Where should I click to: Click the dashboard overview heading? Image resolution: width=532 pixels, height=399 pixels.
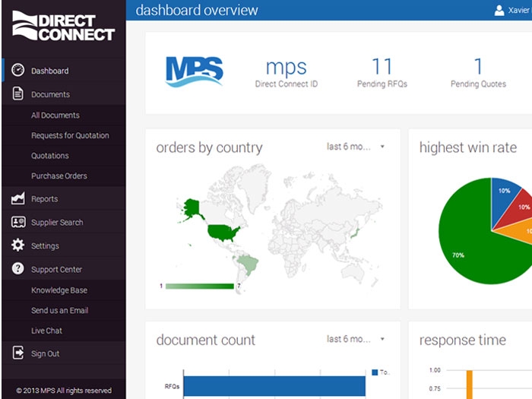click(x=197, y=10)
